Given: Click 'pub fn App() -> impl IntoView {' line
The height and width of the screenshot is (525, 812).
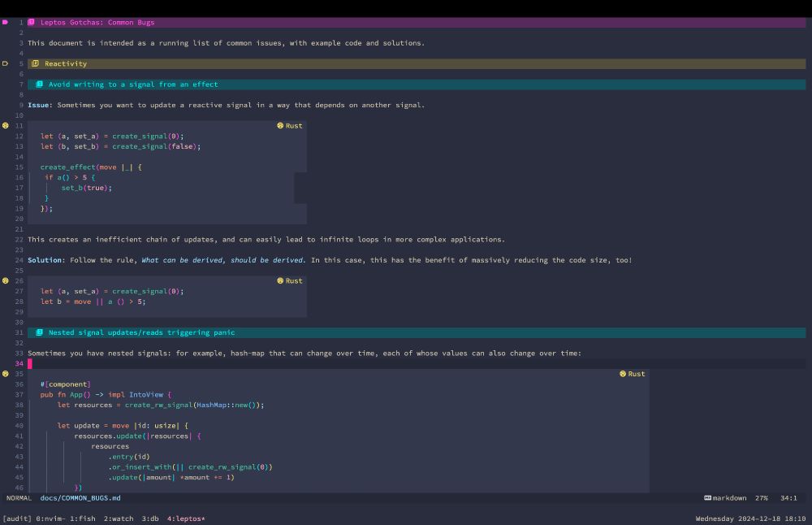Looking at the screenshot, I should tap(106, 395).
